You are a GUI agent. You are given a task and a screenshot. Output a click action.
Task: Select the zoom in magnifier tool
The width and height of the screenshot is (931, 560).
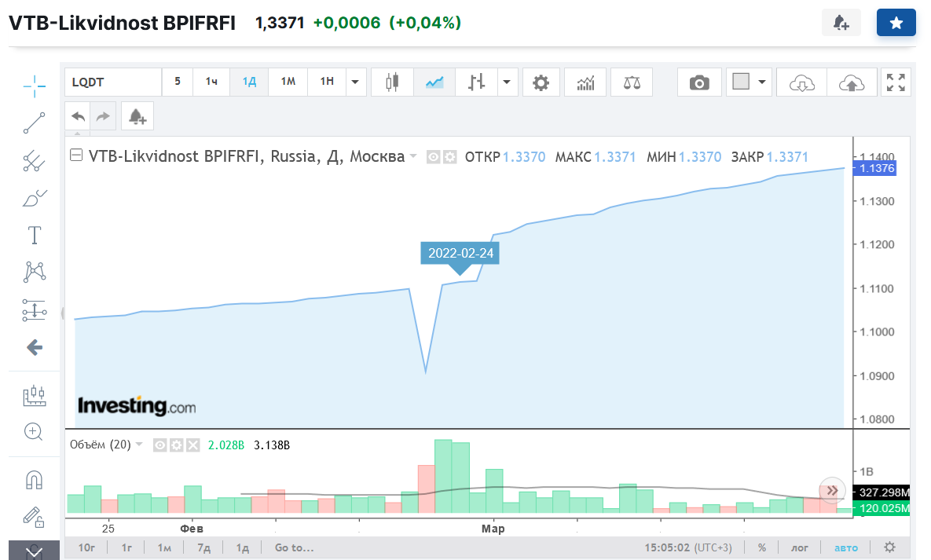coord(34,432)
